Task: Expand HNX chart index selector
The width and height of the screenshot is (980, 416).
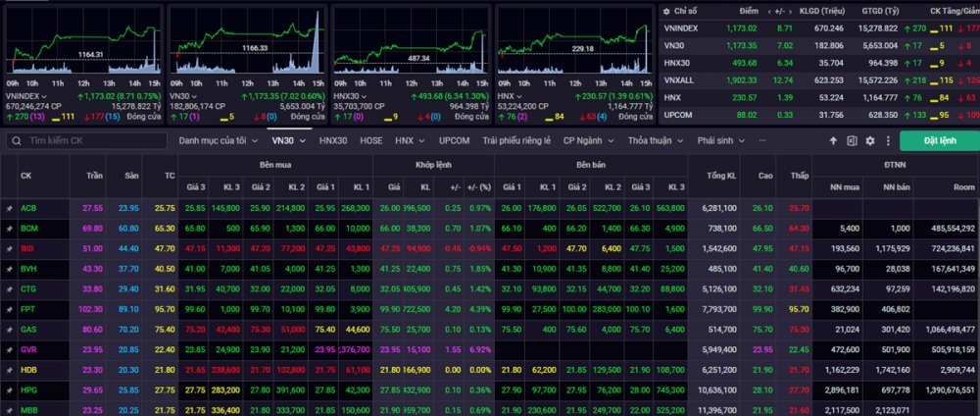Action: [519, 96]
